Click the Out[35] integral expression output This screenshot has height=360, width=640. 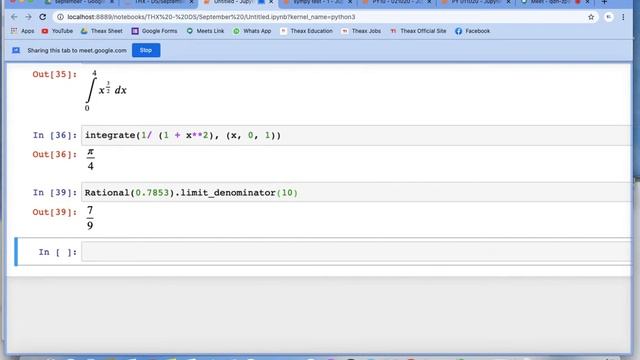(x=106, y=91)
